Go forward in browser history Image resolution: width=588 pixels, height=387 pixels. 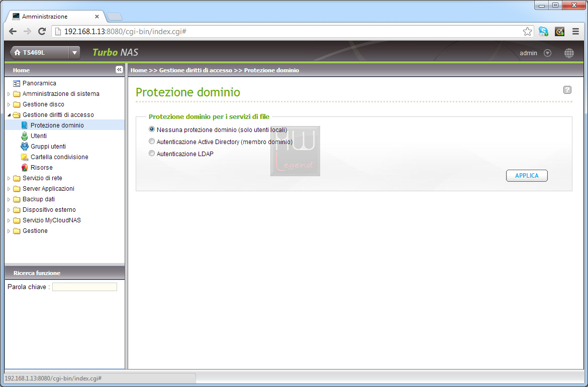point(27,32)
